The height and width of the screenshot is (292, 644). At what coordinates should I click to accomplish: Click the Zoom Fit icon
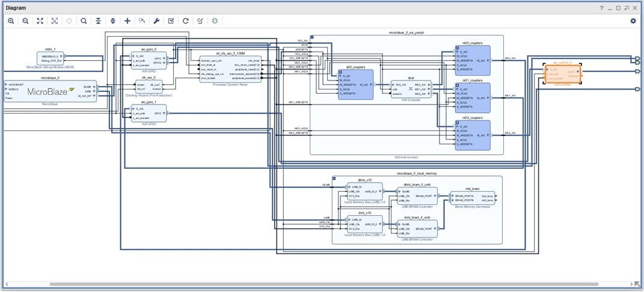coord(40,20)
